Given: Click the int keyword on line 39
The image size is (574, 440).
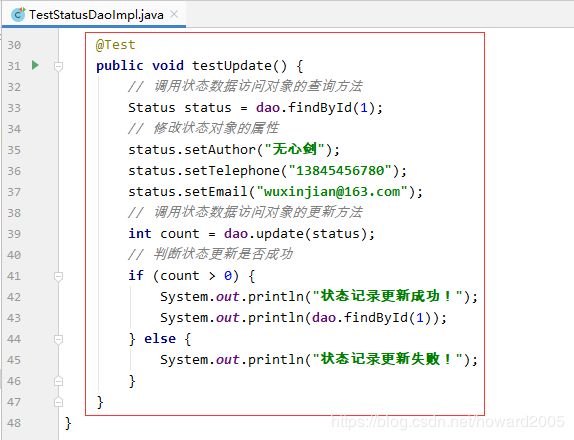Looking at the screenshot, I should coord(140,234).
